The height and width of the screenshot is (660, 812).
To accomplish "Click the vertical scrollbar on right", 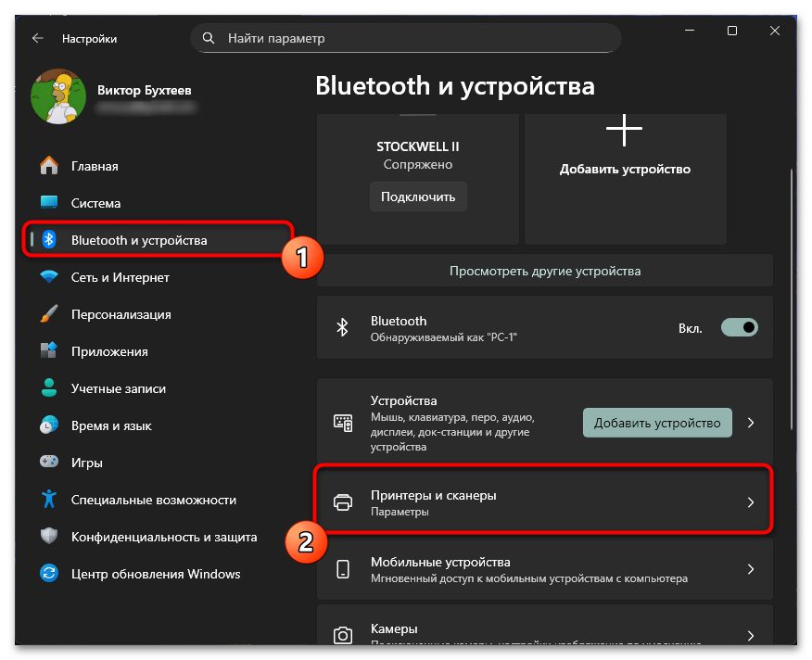I will point(792,298).
